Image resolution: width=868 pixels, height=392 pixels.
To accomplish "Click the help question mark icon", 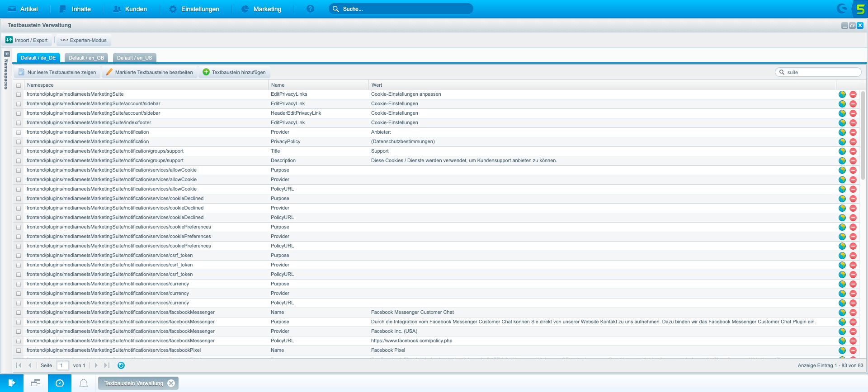I will [310, 9].
